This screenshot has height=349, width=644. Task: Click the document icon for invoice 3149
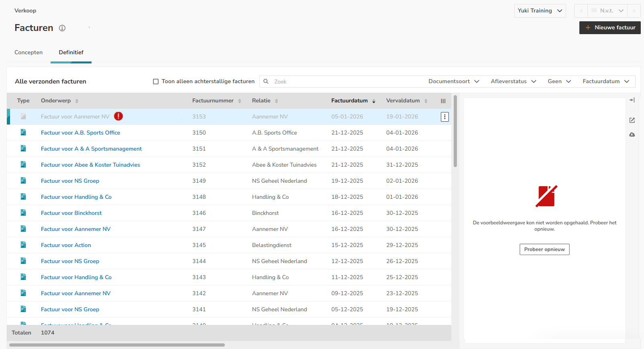point(23,181)
